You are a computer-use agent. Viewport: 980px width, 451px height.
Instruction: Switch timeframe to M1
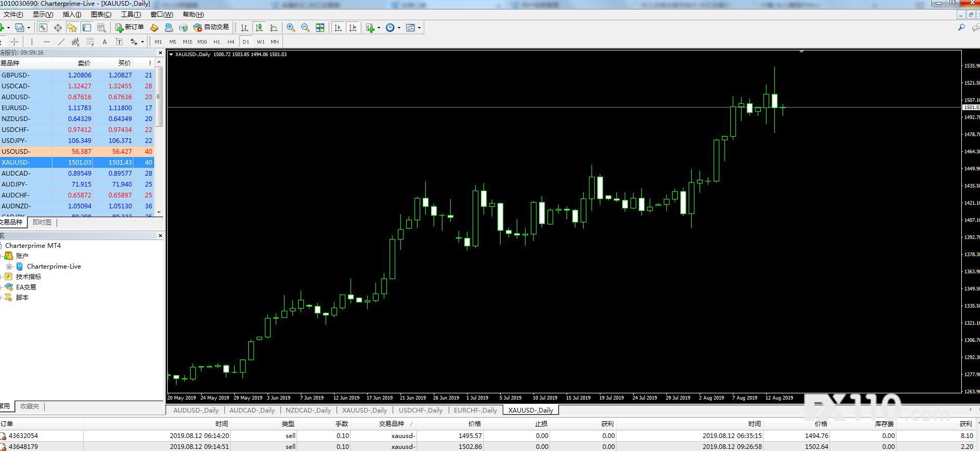pos(158,42)
